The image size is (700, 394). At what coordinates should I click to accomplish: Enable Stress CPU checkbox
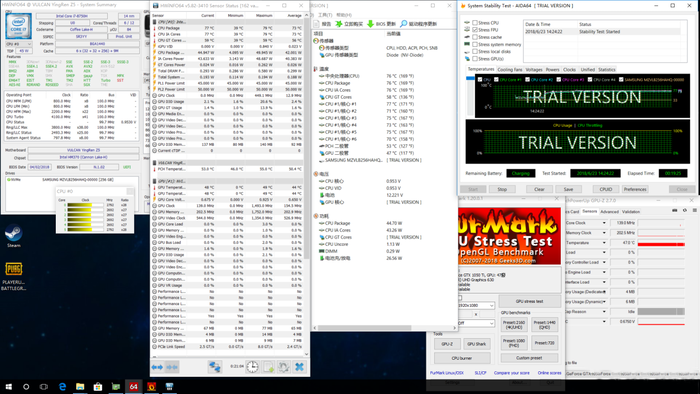(x=475, y=23)
